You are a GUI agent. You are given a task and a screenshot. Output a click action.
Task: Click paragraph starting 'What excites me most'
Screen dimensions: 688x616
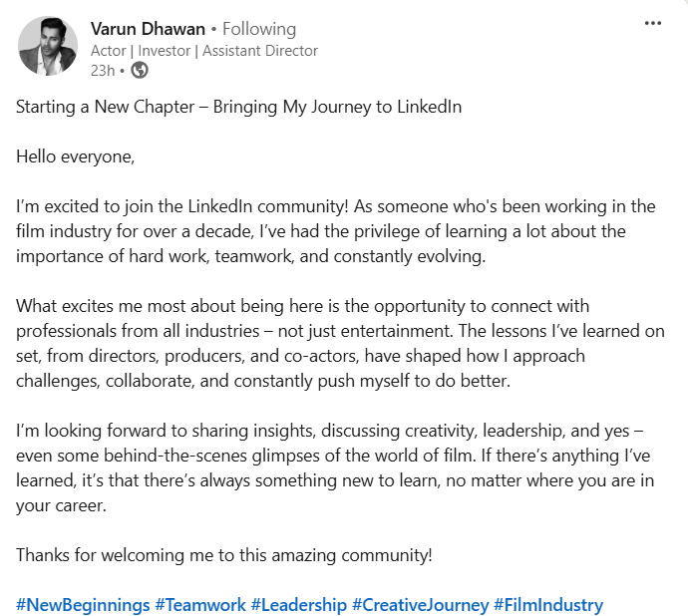pos(339,343)
